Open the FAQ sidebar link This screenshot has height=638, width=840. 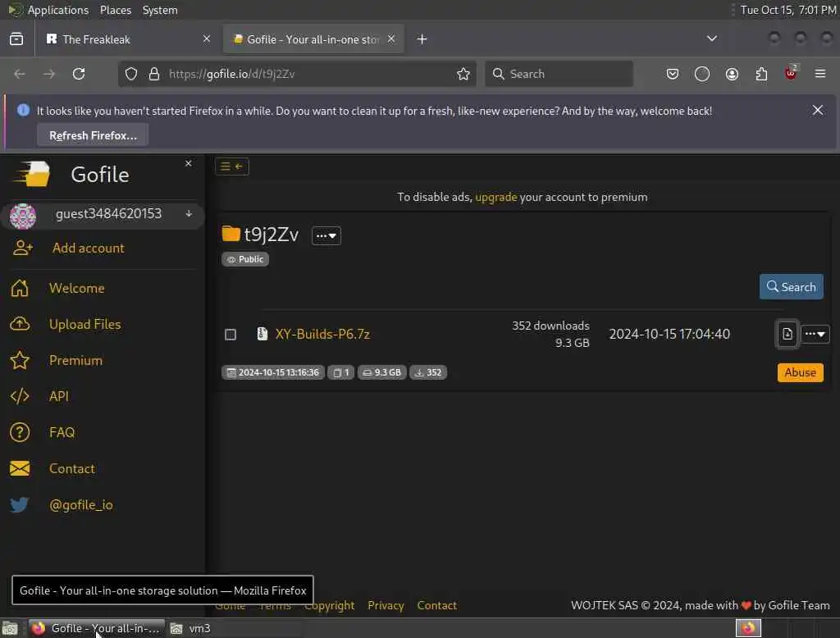coord(62,432)
